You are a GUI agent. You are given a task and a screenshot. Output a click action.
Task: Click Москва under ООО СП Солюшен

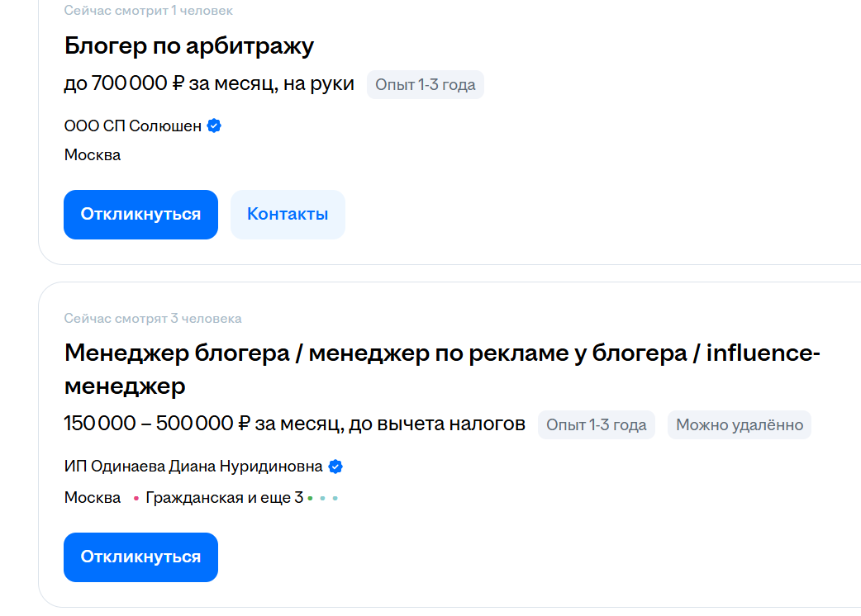pos(93,155)
